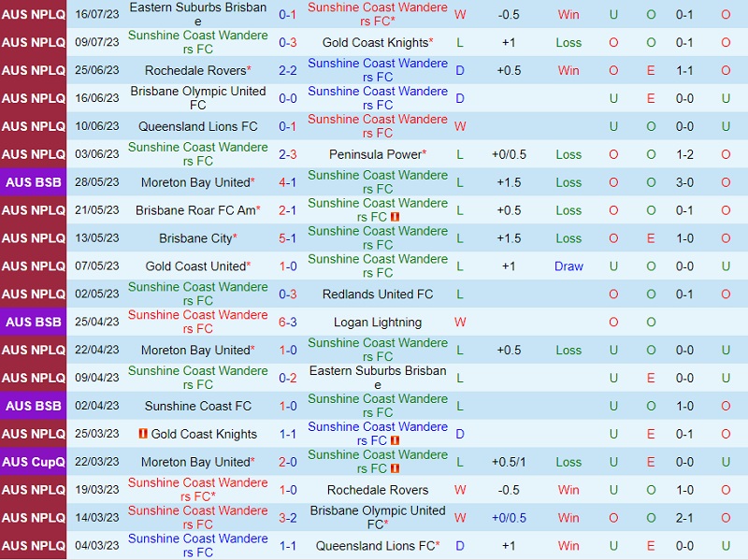Image resolution: width=748 pixels, height=560 pixels.
Task: Expand the AUS NPLQ tag on the top row
Action: (x=33, y=15)
